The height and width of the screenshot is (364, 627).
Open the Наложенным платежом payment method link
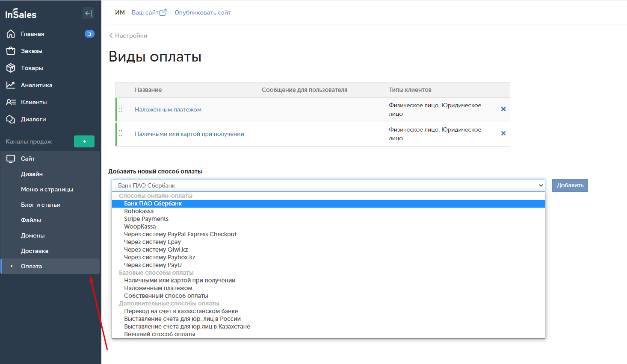pos(168,109)
